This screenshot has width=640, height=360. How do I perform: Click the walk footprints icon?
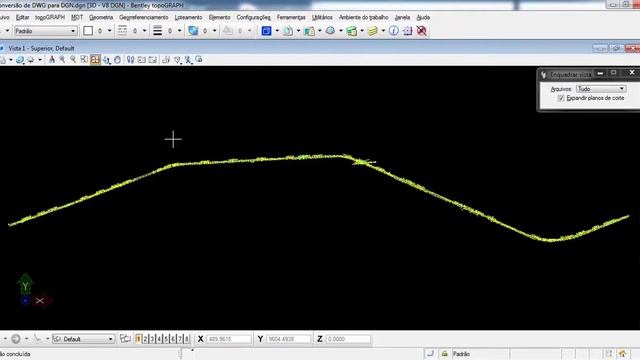pyautogui.click(x=130, y=60)
